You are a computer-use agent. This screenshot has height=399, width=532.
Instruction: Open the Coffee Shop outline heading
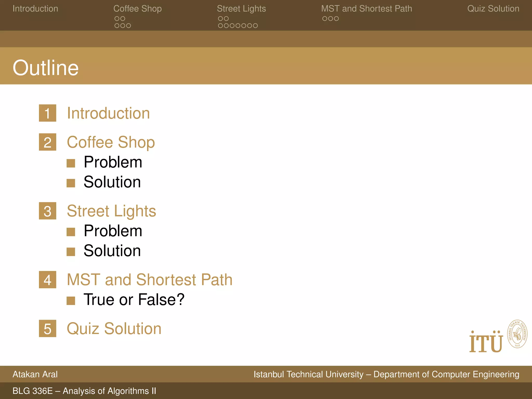(111, 142)
